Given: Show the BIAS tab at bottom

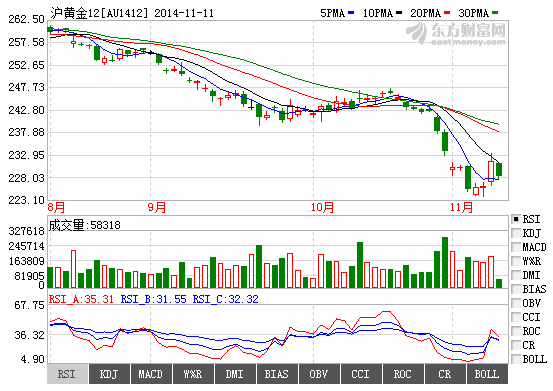Looking at the screenshot, I should coord(276,374).
